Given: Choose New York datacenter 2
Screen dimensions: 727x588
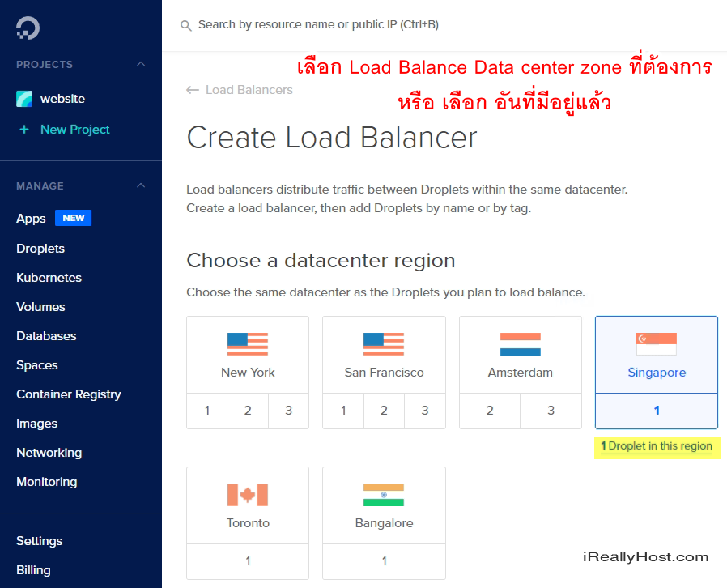Looking at the screenshot, I should pyautogui.click(x=248, y=411).
